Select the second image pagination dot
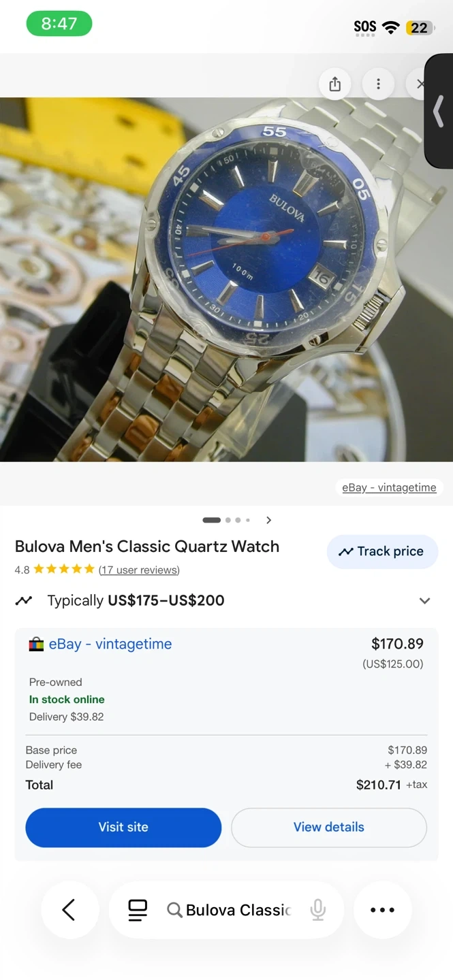The image size is (453, 980). pos(228,520)
